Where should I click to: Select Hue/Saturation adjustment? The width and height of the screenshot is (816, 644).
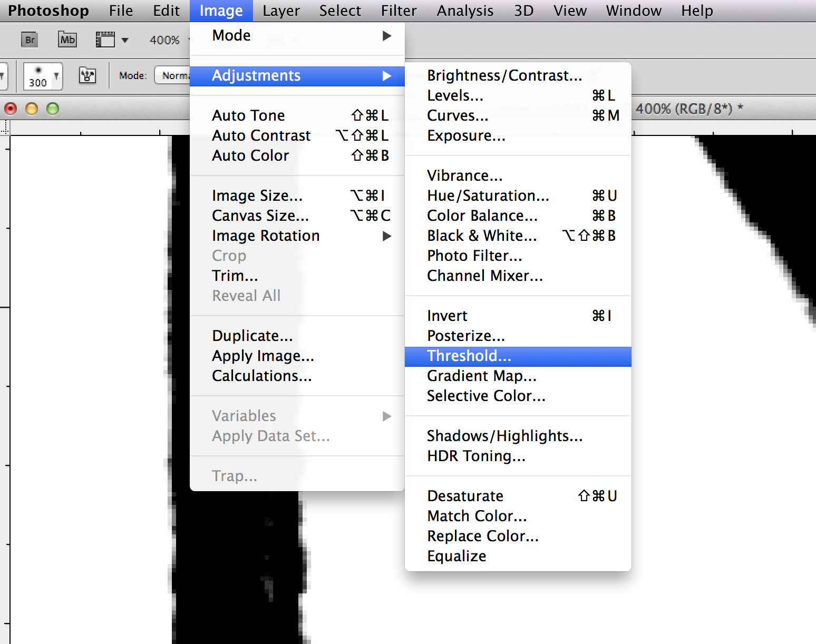518,196
